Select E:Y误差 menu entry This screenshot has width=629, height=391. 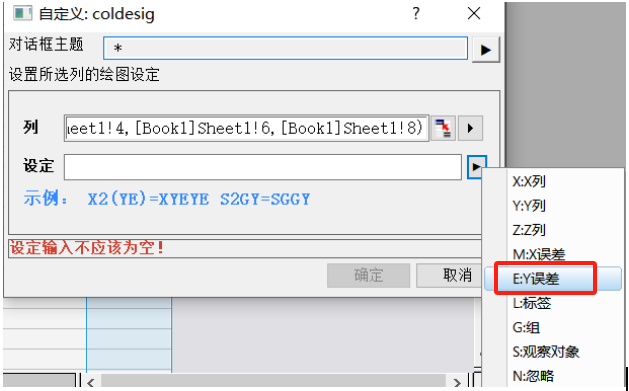point(554,278)
